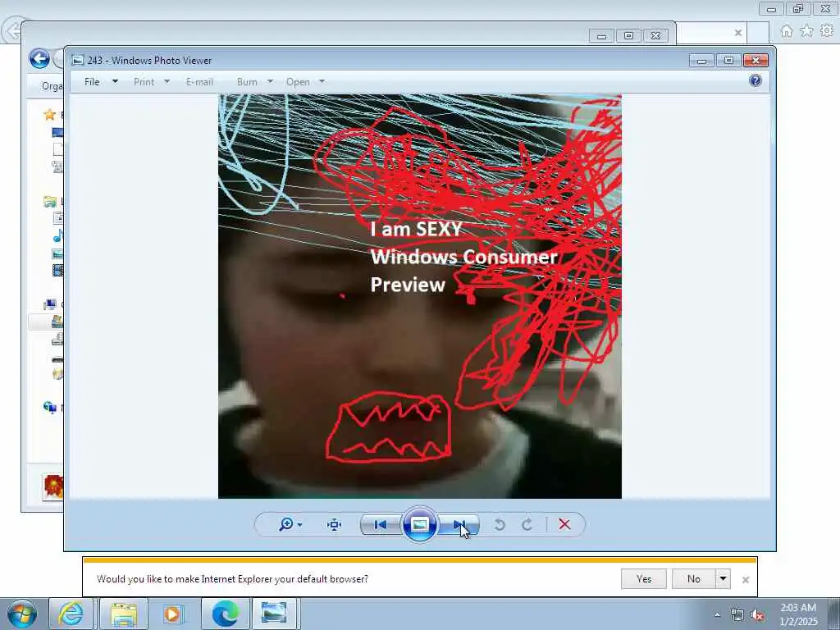Rotate the photo counterclockwise
Image resolution: width=840 pixels, height=630 pixels.
tap(500, 524)
